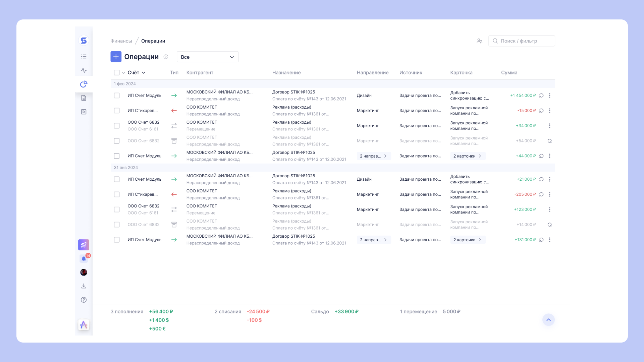Viewport: 644px width, 362px height.
Task: Toggle the select-all checkbox in table header
Action: pos(116,72)
